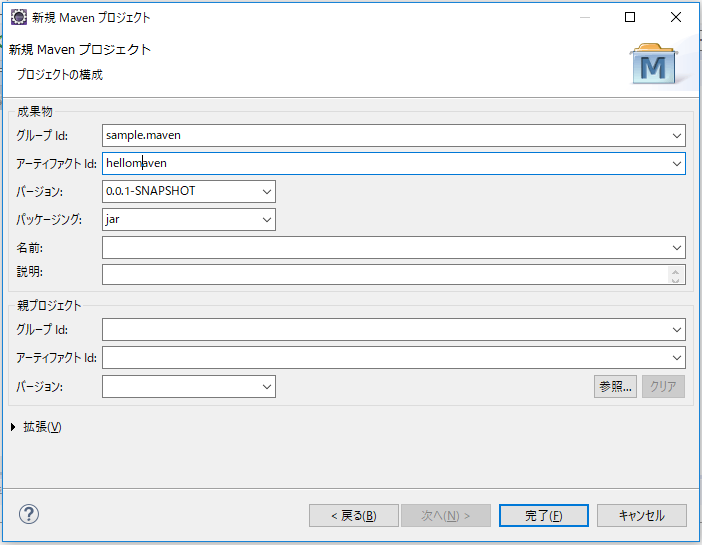Open the parent project Group Id dropdown arrow

tap(676, 330)
